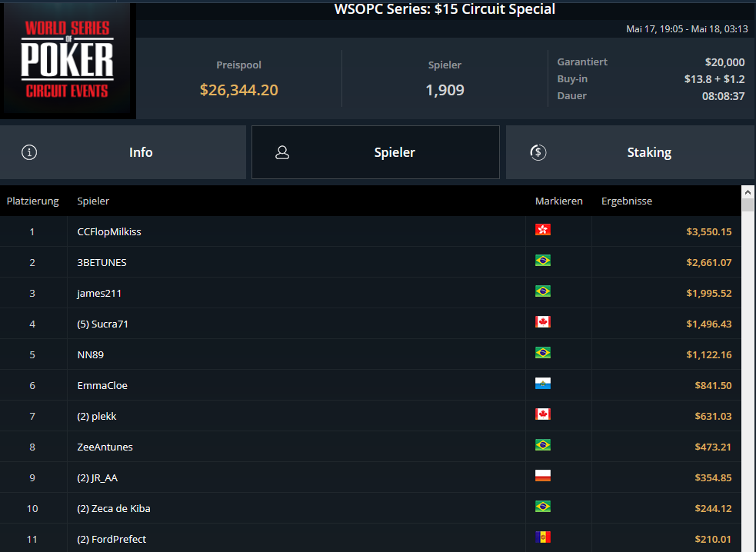This screenshot has width=756, height=552.
Task: Click the World Series of Poker logo
Action: pyautogui.click(x=68, y=59)
